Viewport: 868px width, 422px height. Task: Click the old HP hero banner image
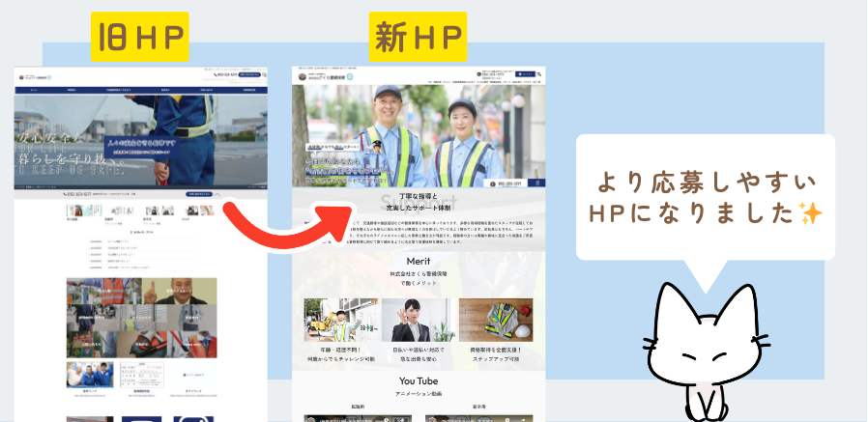(x=141, y=140)
